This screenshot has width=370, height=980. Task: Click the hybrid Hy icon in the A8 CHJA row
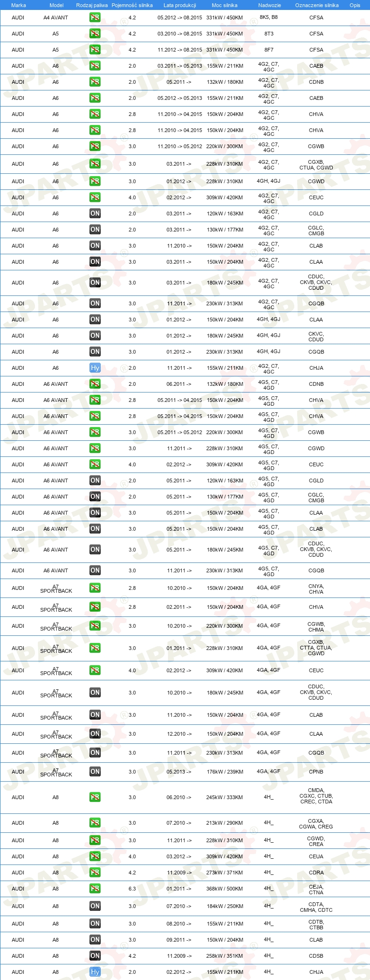95,972
